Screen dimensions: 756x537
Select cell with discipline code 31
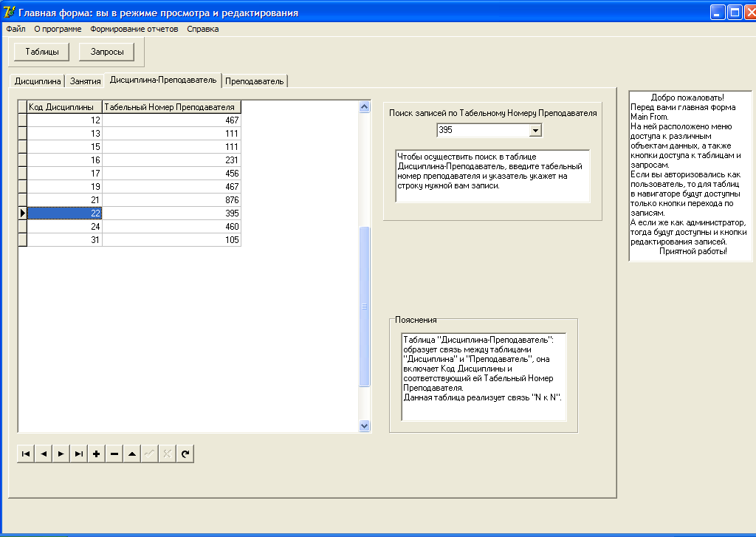[65, 240]
